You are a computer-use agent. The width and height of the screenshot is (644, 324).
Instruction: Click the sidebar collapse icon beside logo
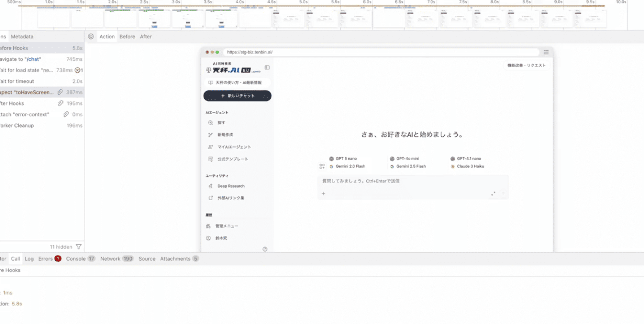(267, 67)
